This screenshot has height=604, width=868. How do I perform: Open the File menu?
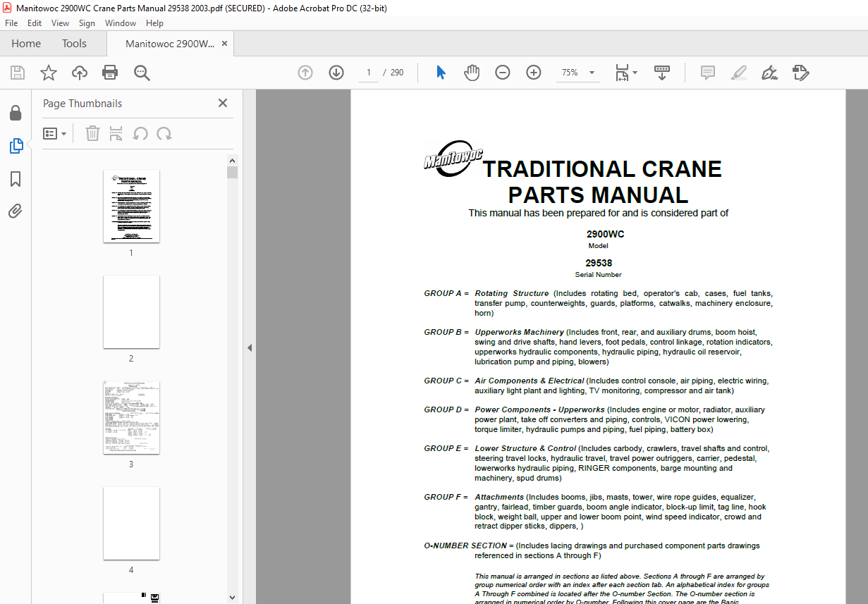(11, 23)
